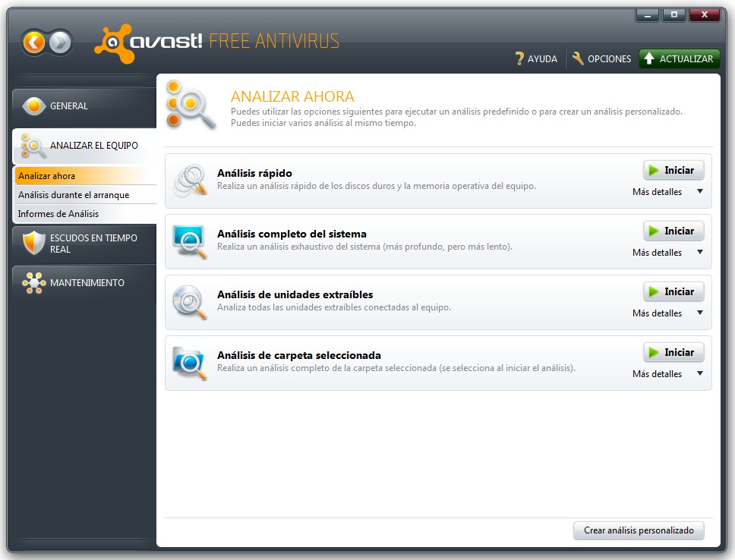Click the Análisis completo del sistema monitor icon
735x560 pixels.
pyautogui.click(x=190, y=241)
